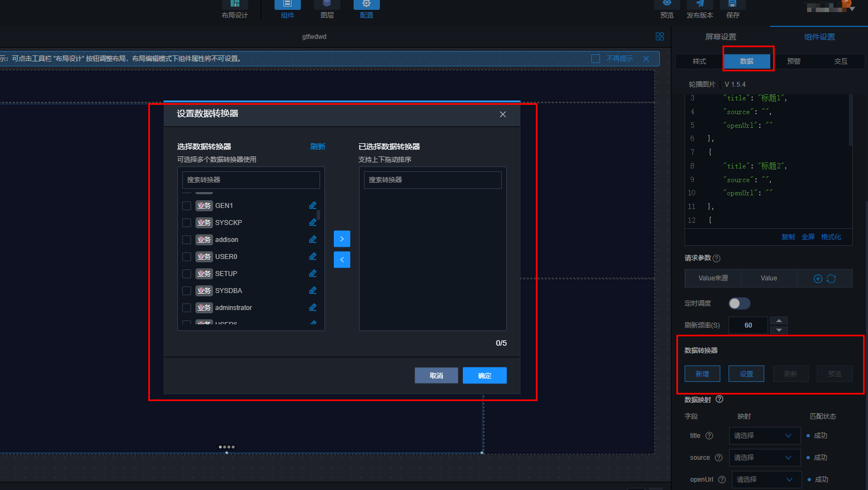Select the 样式 style tab
Screen dimensions: 868x490
pyautogui.click(x=699, y=61)
